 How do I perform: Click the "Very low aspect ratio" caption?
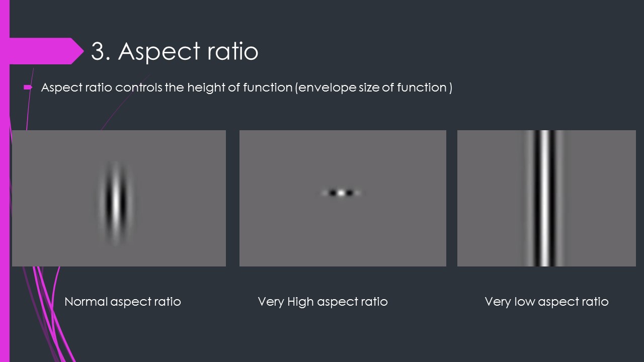(546, 302)
